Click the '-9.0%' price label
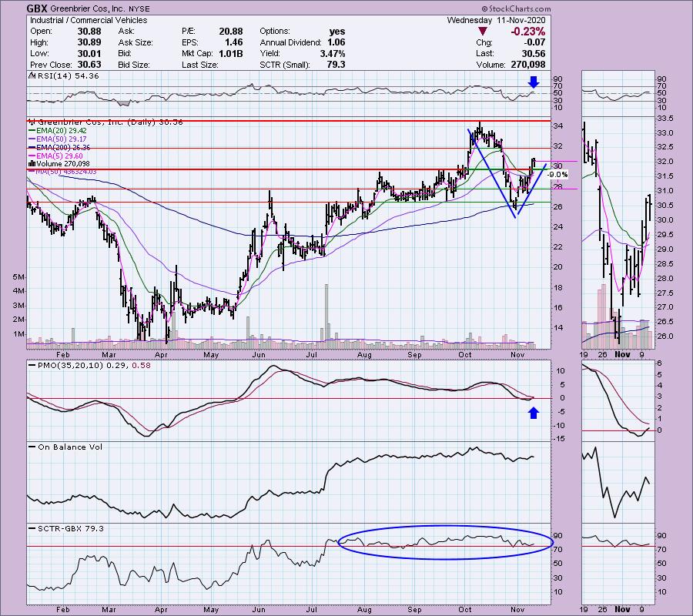The width and height of the screenshot is (693, 616). point(557,175)
